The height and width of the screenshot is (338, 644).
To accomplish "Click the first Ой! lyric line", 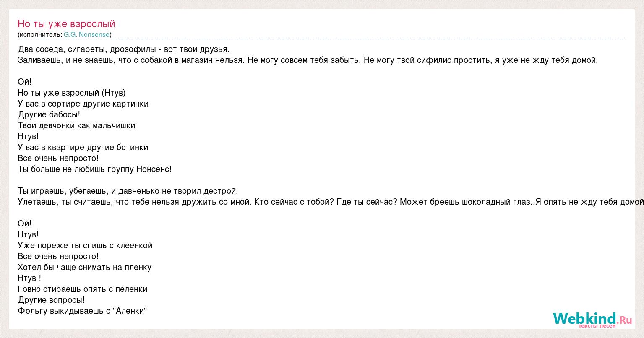I will 25,82.
